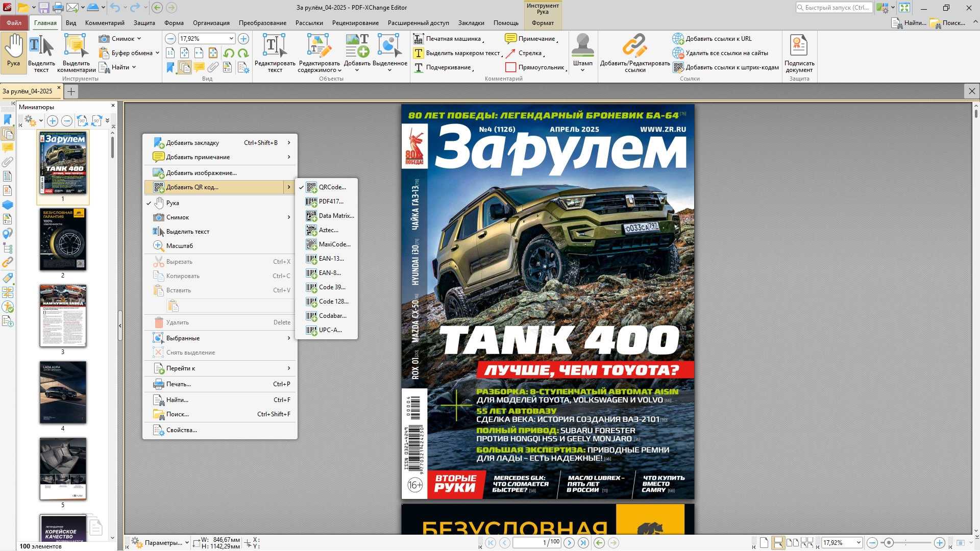980x551 pixels.
Task: Click the zoom slider in status bar
Action: pos(889,543)
